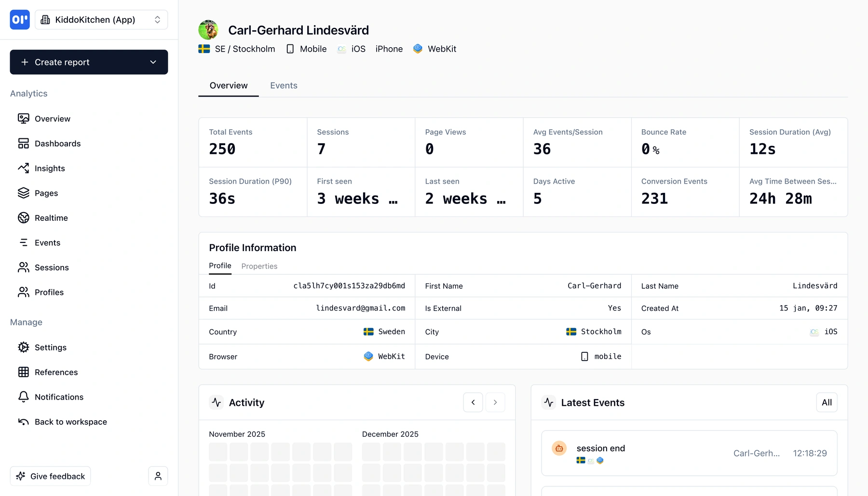Viewport: 868px width, 496px height.
Task: Switch to the Events tab
Action: [284, 85]
